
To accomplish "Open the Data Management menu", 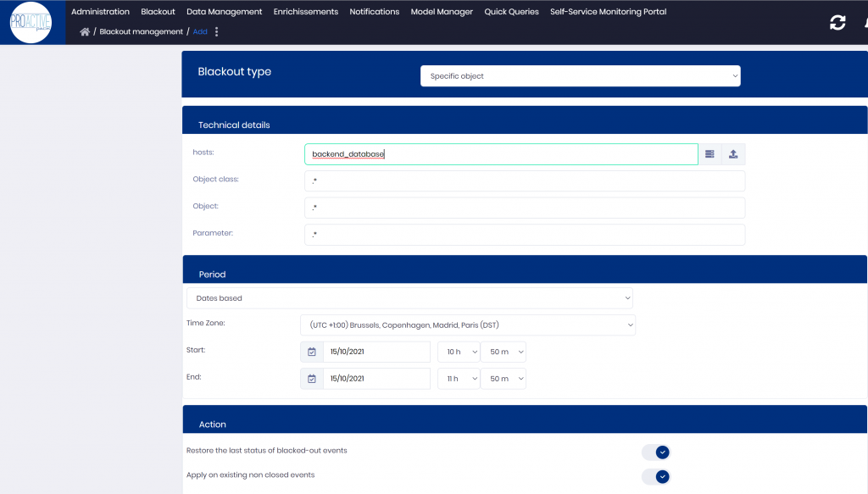I will 224,12.
